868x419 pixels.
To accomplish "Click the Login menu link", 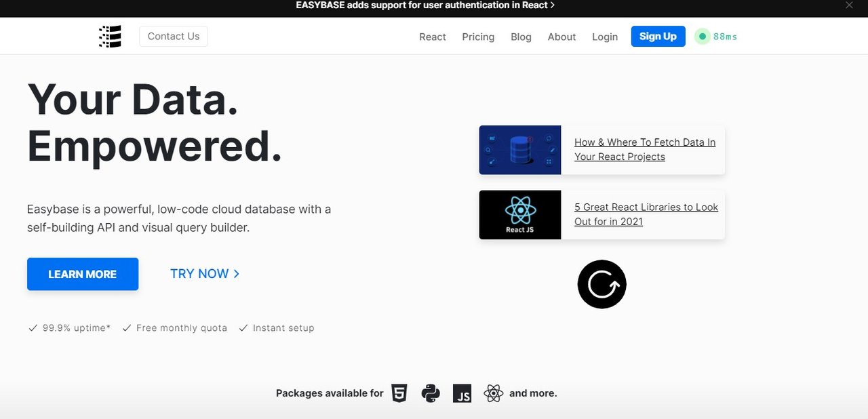I will click(x=605, y=37).
